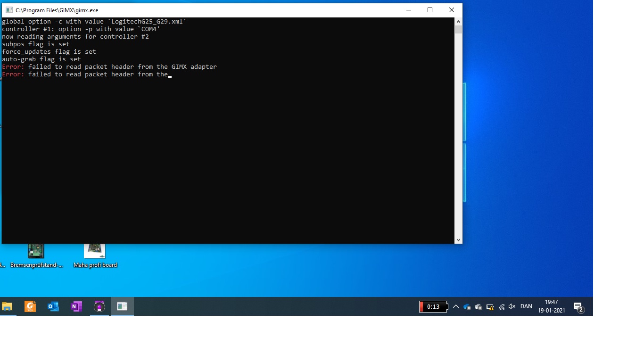The height and width of the screenshot is (362, 644).
Task: Switch to the GIMX launcher taskbar icon
Action: [99, 307]
